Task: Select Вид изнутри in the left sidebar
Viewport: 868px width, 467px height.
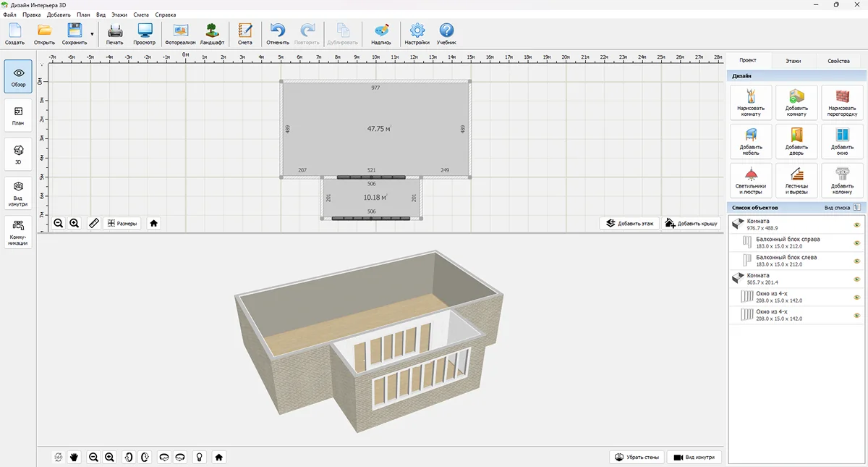Action: point(18,193)
